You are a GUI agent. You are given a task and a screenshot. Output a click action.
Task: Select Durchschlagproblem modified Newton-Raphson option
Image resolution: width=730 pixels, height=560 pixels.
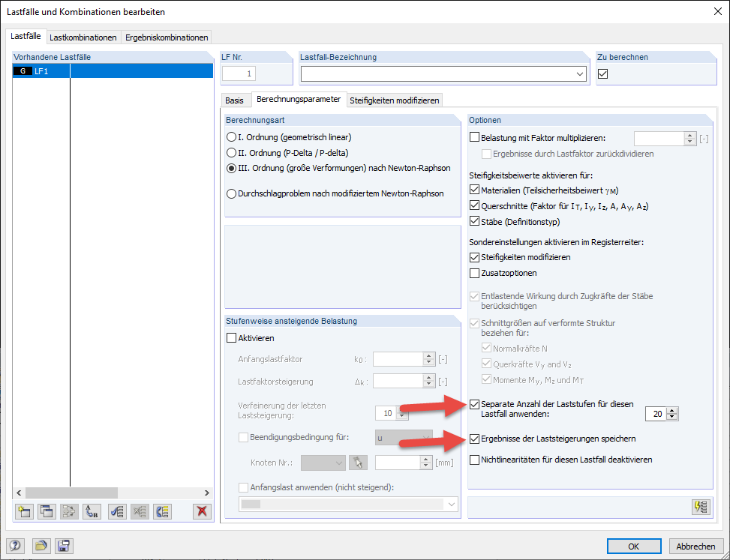pos(231,194)
